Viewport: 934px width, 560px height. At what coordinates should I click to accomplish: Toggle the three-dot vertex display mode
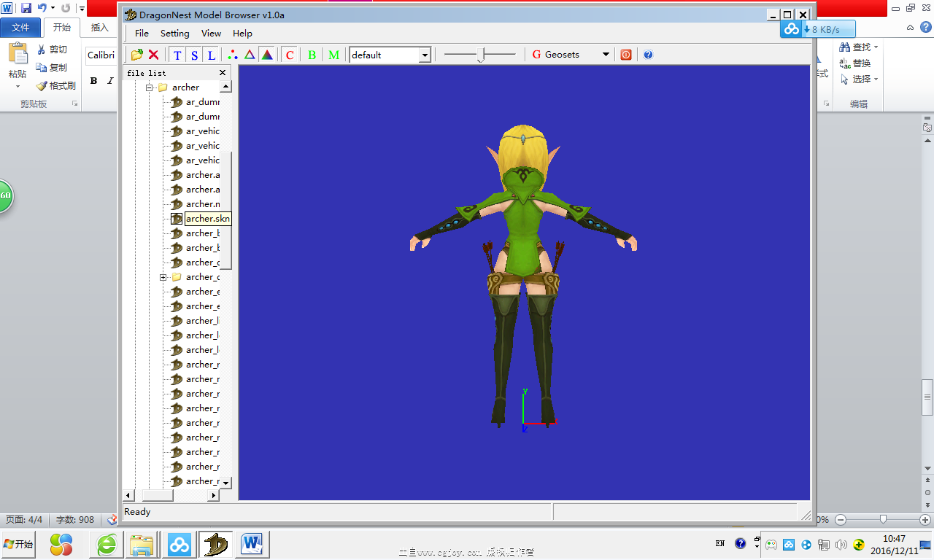pos(233,55)
